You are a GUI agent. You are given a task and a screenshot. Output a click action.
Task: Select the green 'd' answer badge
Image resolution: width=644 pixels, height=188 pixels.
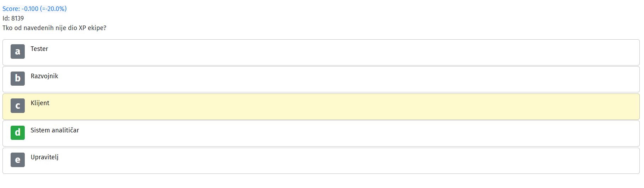pyautogui.click(x=18, y=133)
